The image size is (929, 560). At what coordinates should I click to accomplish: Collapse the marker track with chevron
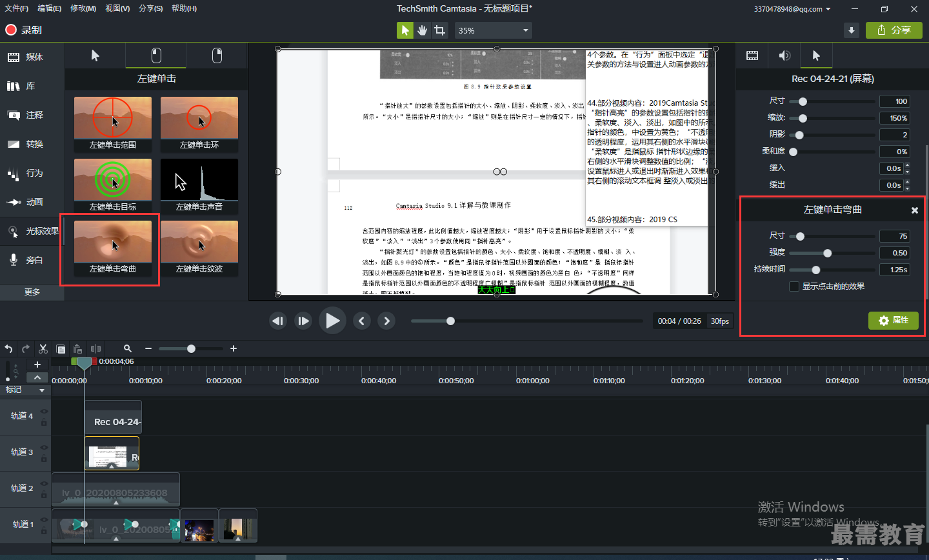coord(37,377)
